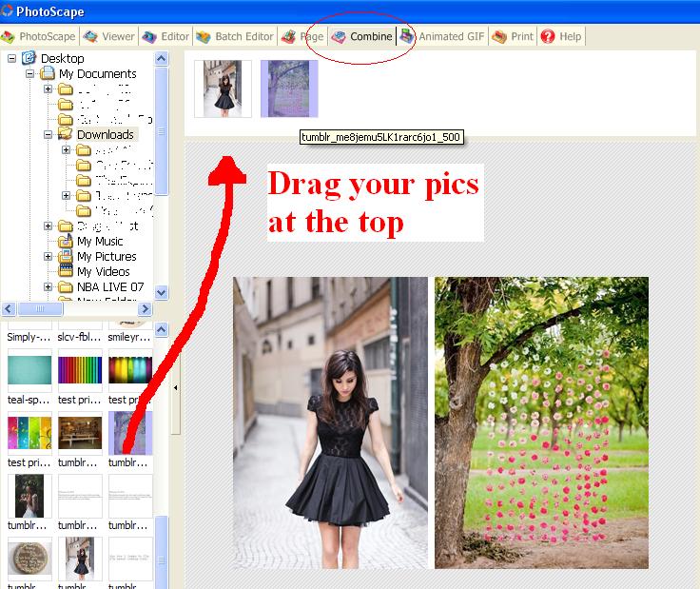Click the Simply-... file label
700x589 pixels.
pos(29,337)
